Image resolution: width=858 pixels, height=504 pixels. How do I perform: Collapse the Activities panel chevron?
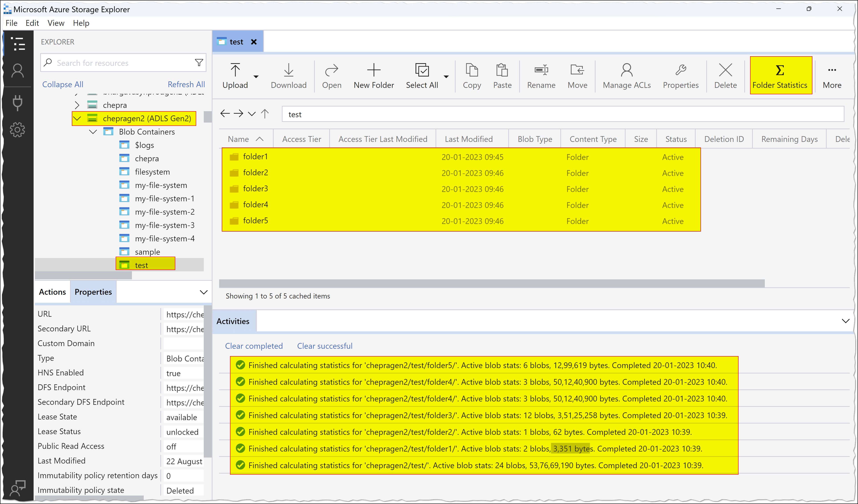[x=845, y=321]
